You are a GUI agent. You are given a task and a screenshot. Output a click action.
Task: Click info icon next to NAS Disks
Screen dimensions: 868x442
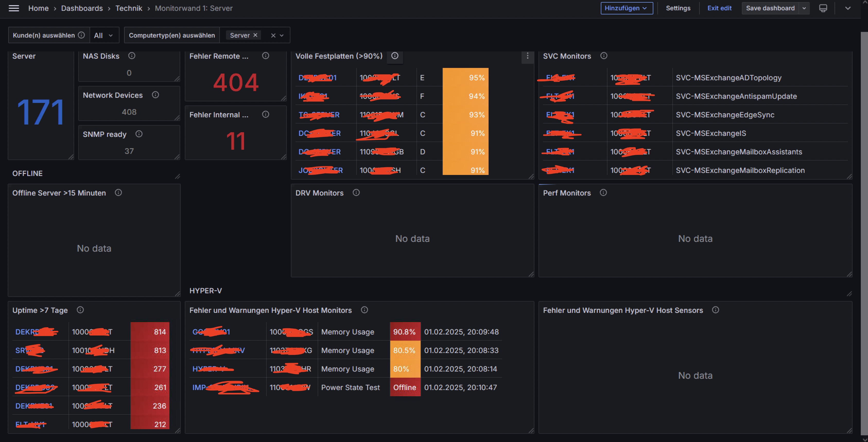tap(132, 56)
